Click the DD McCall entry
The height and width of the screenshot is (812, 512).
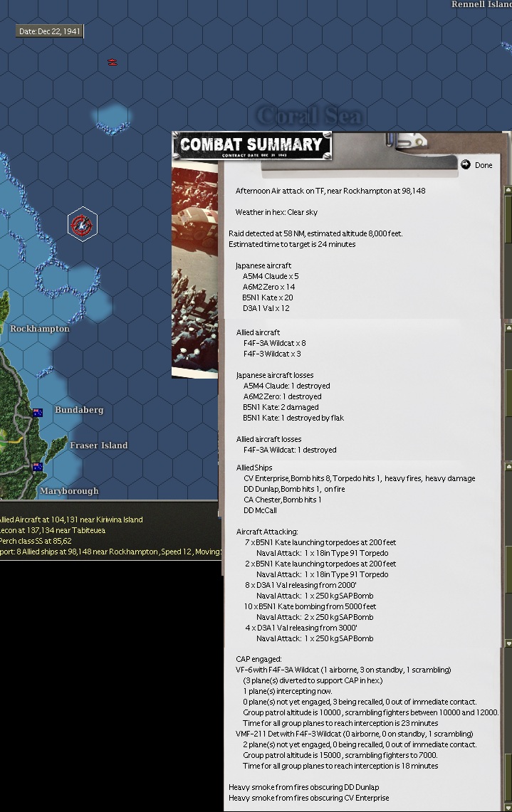pos(260,510)
